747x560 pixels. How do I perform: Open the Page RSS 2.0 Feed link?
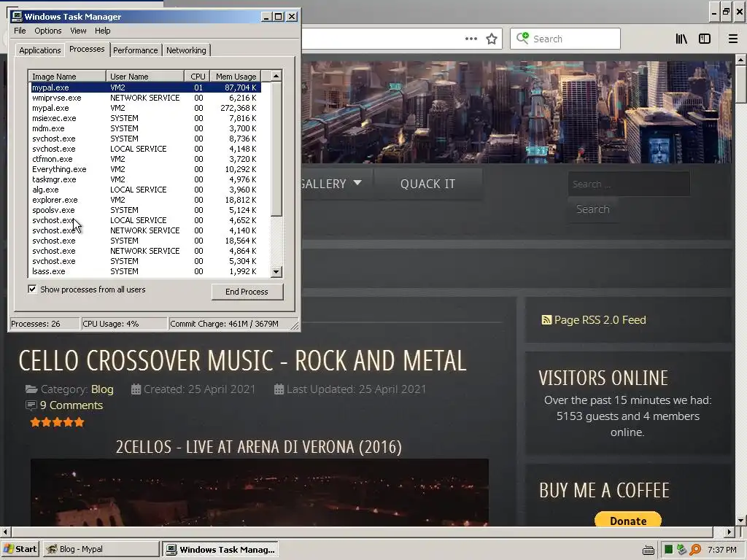pyautogui.click(x=600, y=319)
